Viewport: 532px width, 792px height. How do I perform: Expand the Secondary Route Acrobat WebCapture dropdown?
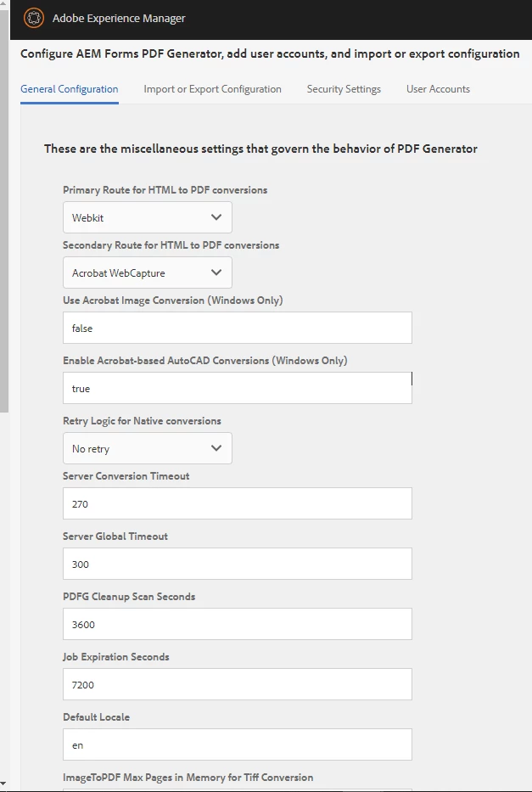click(148, 272)
